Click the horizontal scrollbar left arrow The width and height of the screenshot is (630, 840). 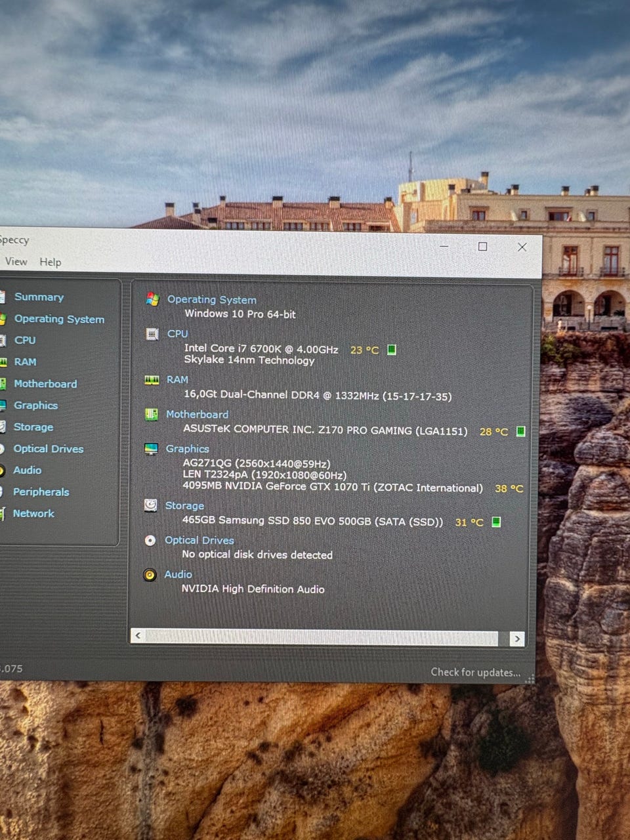point(138,636)
